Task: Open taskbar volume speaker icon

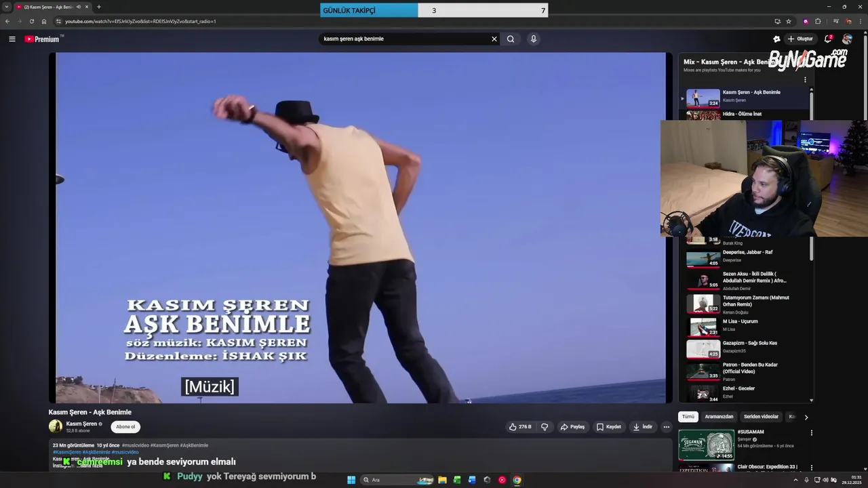Action: coord(825,480)
